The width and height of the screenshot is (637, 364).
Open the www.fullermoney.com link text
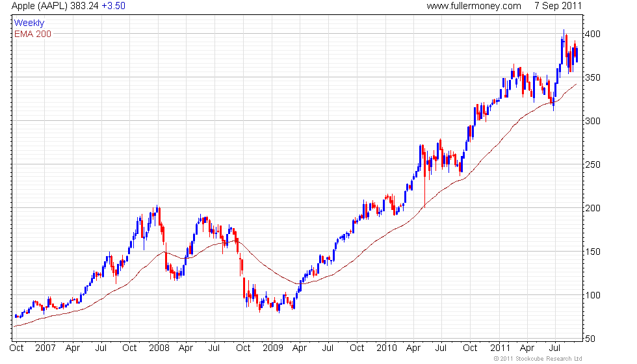tap(474, 6)
